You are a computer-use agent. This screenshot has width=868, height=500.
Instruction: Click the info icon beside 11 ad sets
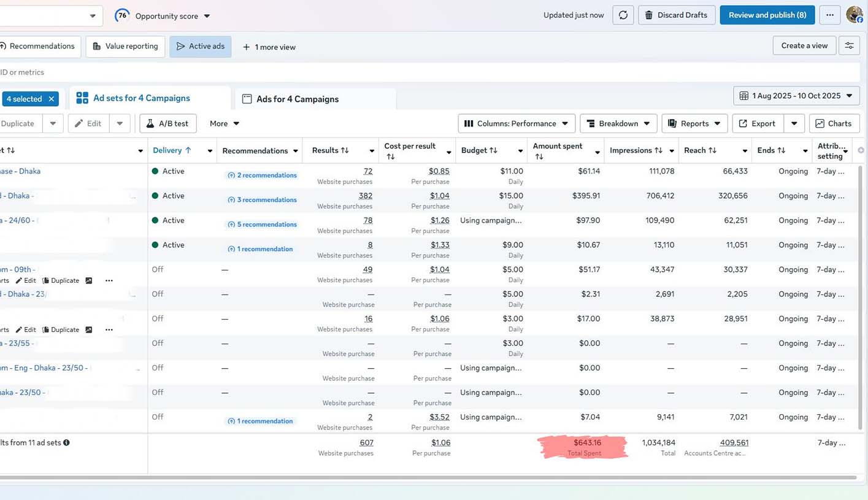[x=66, y=442]
